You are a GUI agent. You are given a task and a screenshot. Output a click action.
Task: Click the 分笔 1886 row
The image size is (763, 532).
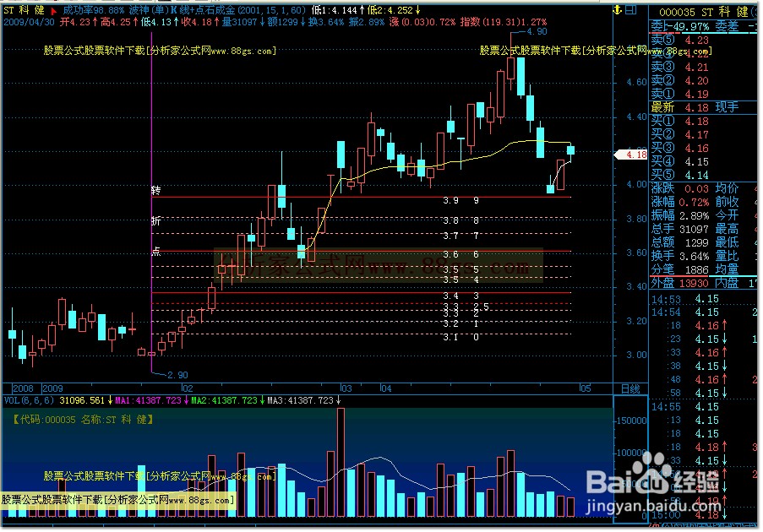point(680,270)
